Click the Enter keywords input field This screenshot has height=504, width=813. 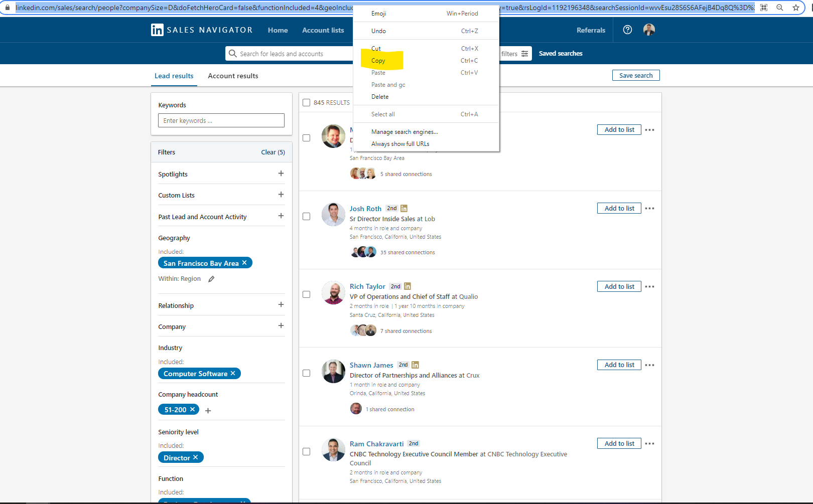pyautogui.click(x=221, y=120)
